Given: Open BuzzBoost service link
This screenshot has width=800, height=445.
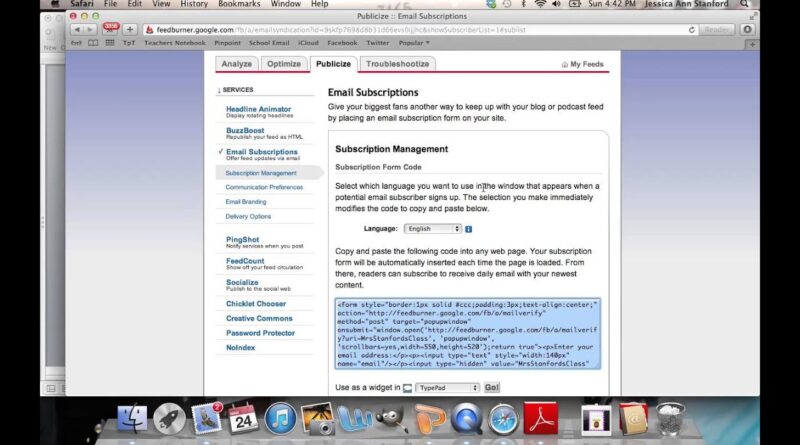Looking at the screenshot, I should (245, 131).
